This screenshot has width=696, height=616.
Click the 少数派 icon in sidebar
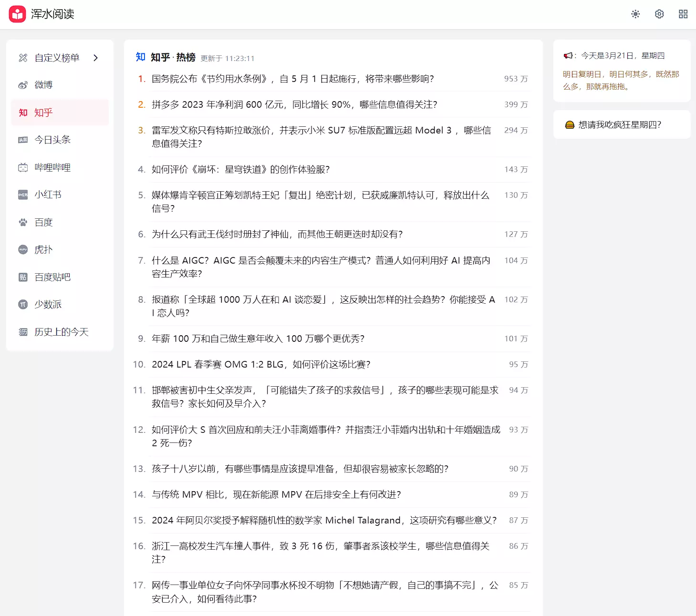click(x=23, y=304)
